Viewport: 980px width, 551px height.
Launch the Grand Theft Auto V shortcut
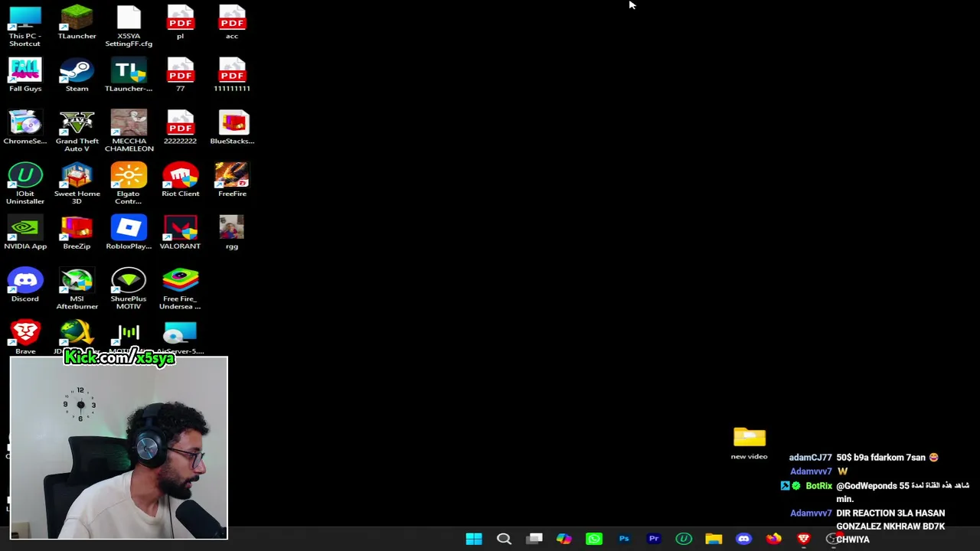tap(77, 132)
